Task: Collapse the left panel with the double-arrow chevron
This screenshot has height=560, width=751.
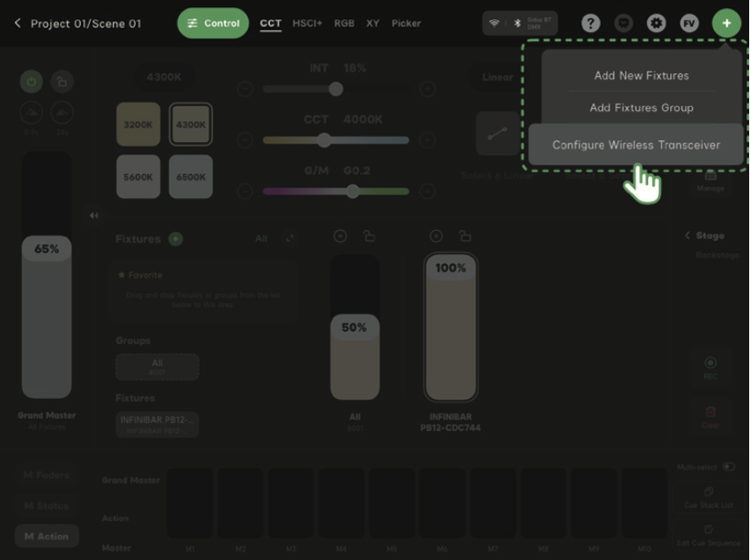Action: click(x=94, y=214)
